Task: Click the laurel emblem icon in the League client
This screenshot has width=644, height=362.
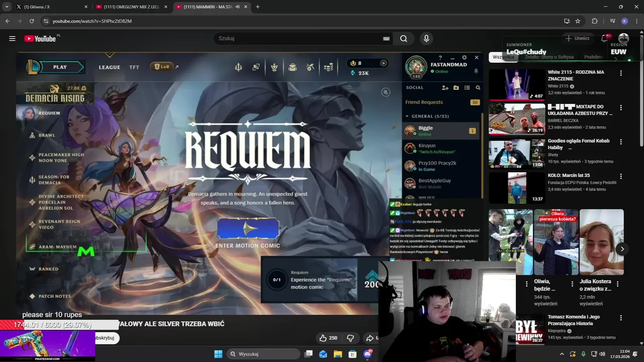Action: coord(274,67)
